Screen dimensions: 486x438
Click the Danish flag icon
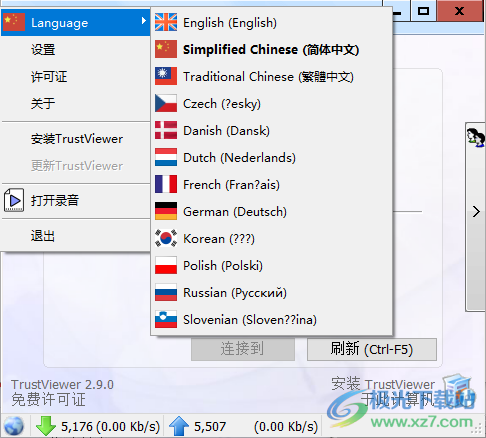(x=166, y=131)
